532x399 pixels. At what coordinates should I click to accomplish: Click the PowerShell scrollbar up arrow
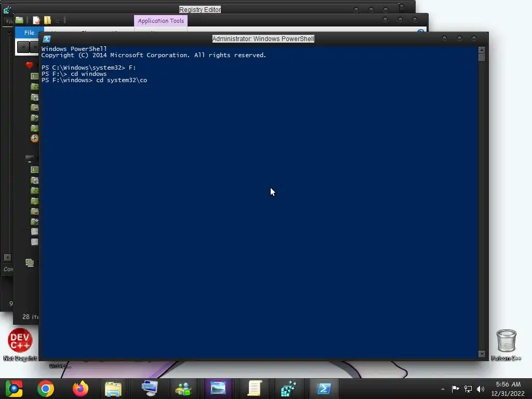(482, 50)
